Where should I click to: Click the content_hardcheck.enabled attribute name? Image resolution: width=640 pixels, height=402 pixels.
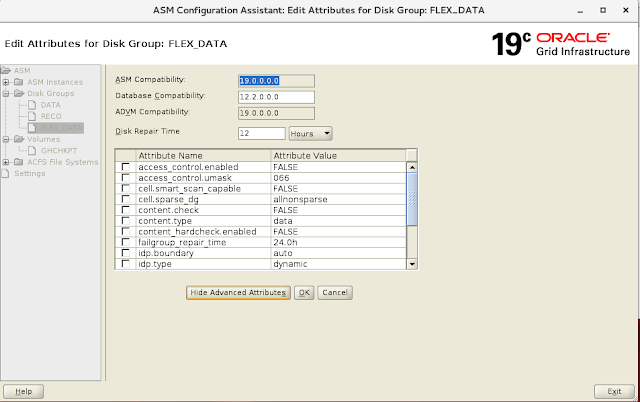pos(197,231)
